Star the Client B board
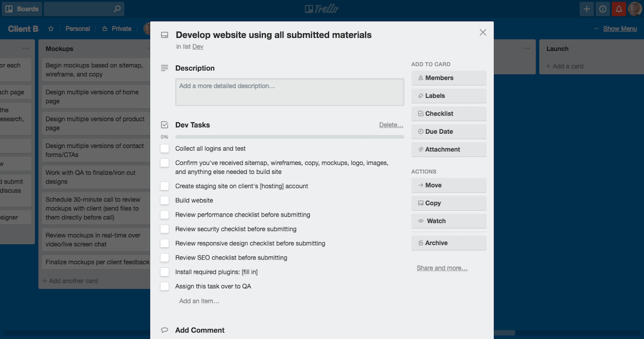Image resolution: width=644 pixels, height=339 pixels. 51,29
